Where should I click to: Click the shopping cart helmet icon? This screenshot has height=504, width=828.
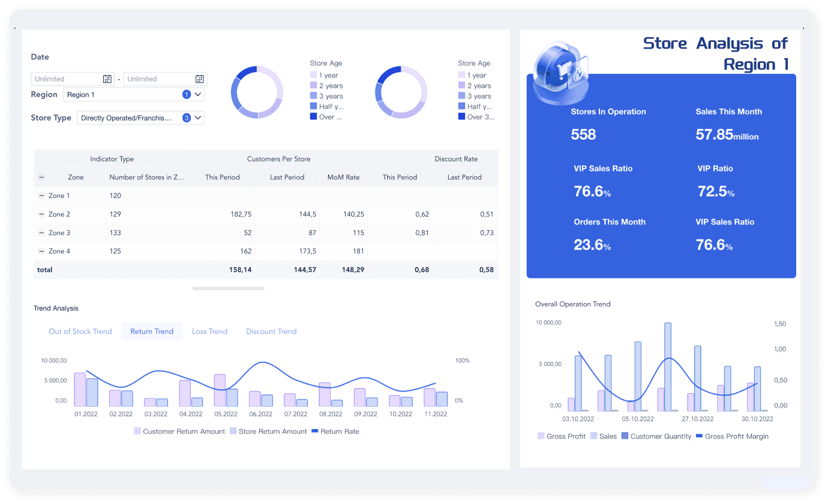561,72
